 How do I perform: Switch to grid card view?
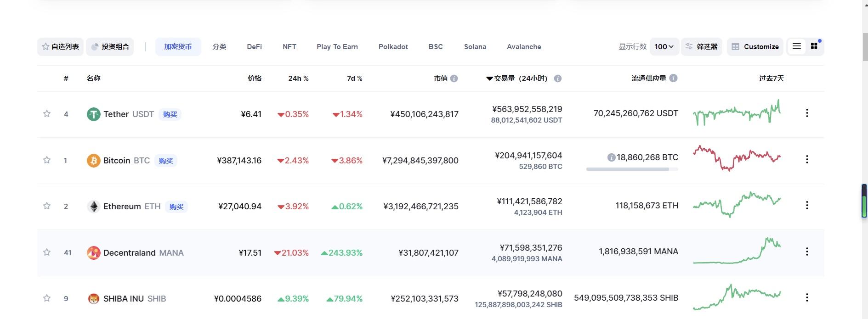click(814, 46)
